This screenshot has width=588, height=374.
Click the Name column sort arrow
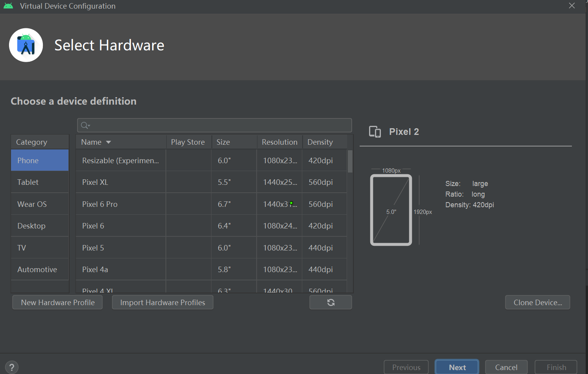108,142
